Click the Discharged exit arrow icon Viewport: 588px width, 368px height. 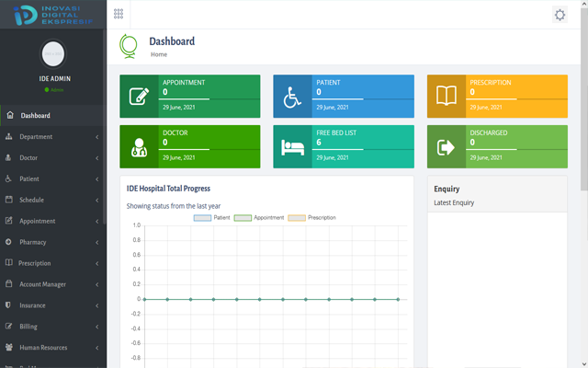447,146
